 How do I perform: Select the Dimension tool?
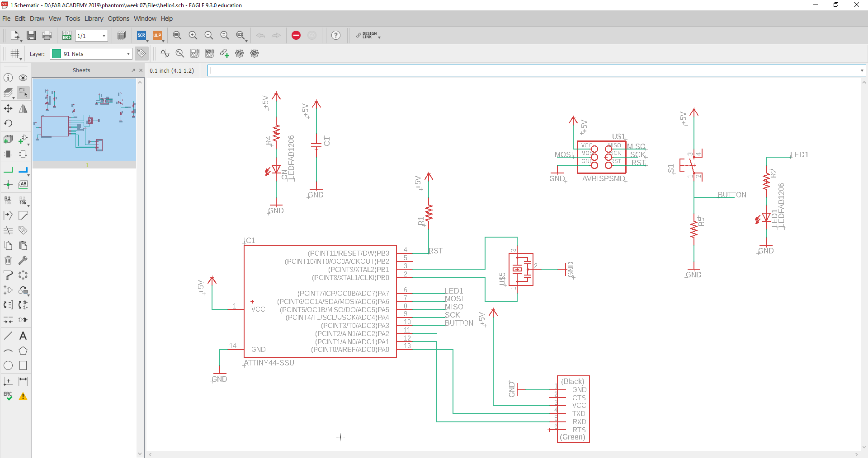point(23,381)
